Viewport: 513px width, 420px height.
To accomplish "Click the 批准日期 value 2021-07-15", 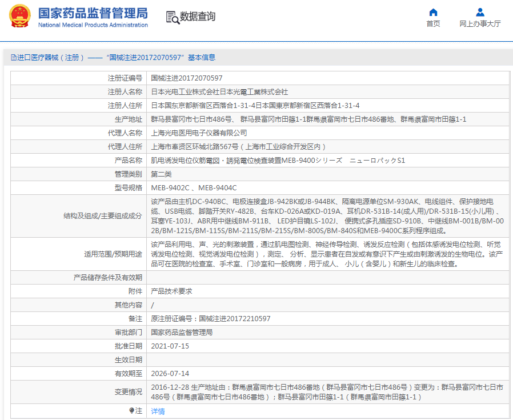I will click(170, 346).
